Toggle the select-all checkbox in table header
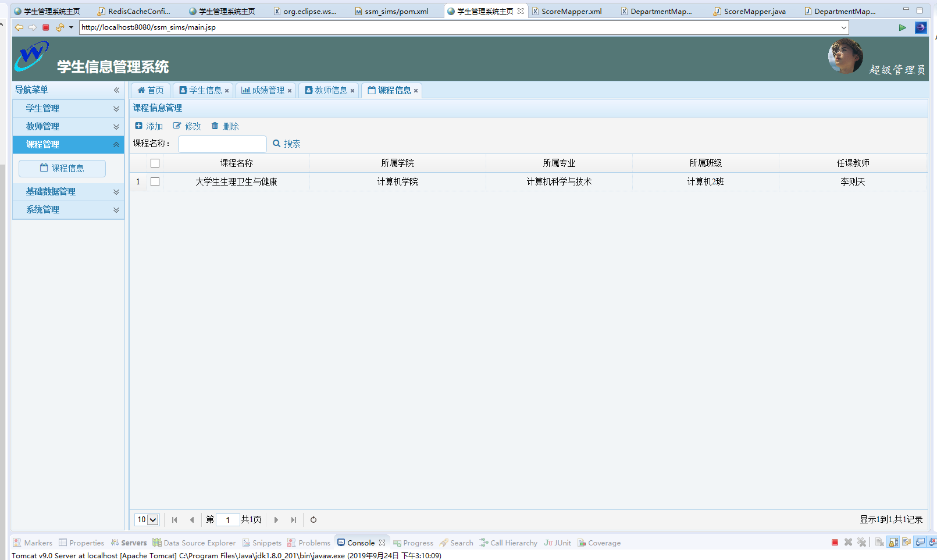The height and width of the screenshot is (560, 937). 155,163
